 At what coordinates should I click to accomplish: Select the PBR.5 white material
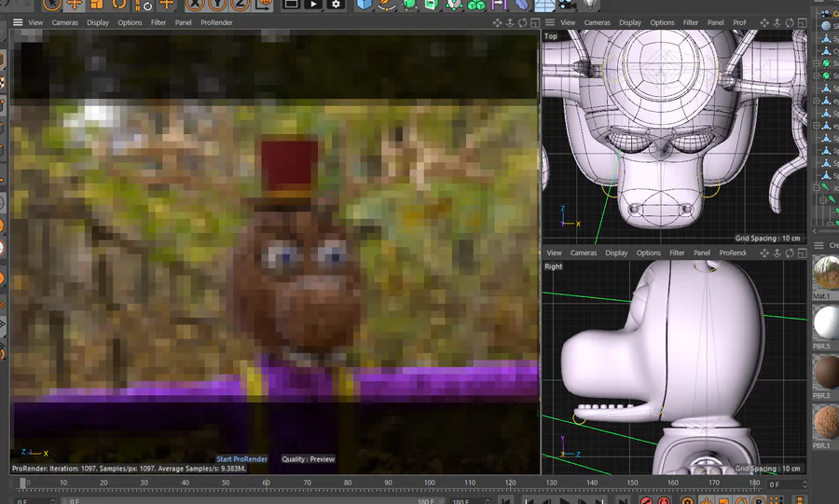point(826,323)
